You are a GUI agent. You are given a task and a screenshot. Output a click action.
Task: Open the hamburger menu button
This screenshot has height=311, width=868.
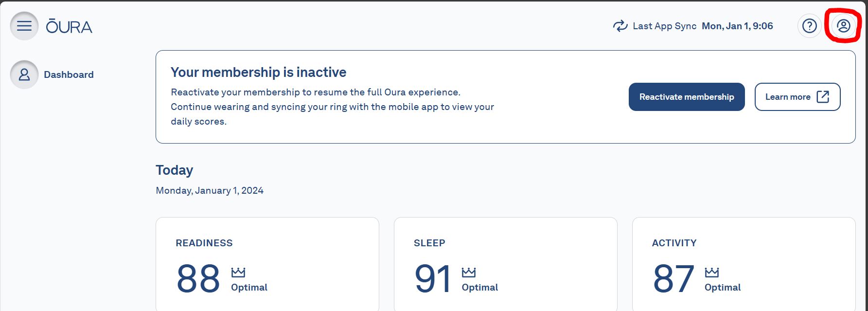coord(24,26)
